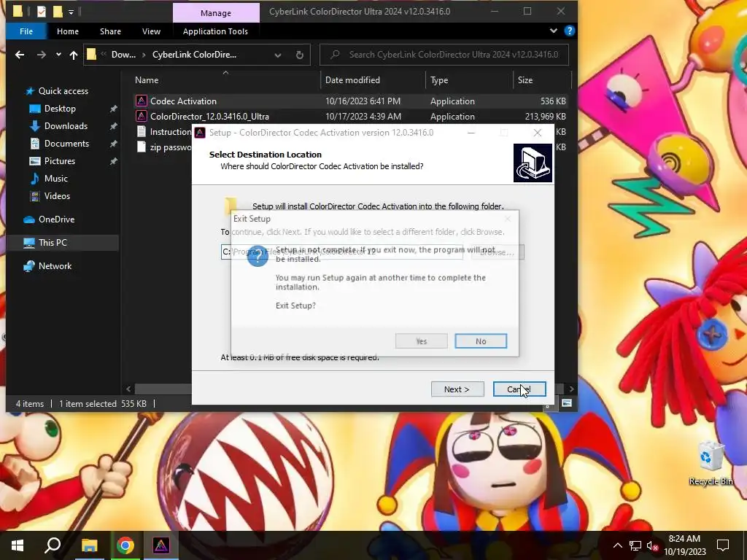This screenshot has width=747, height=560.
Task: Click No in the Exit Setup dialog
Action: click(x=481, y=341)
